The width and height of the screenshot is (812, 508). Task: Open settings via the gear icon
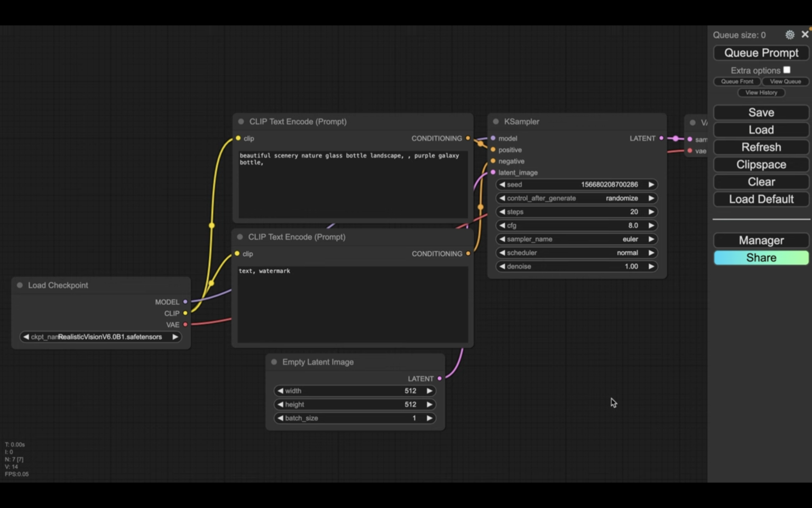tap(789, 35)
